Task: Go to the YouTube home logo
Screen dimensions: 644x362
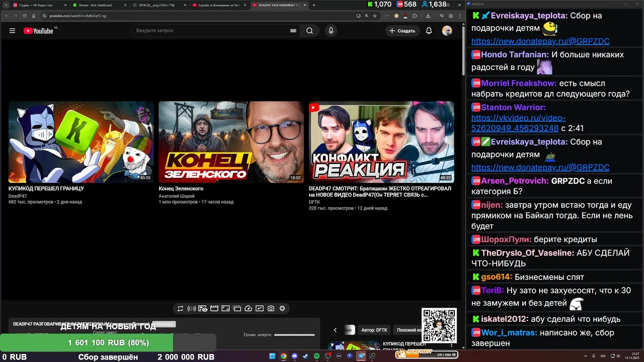Action: point(38,31)
